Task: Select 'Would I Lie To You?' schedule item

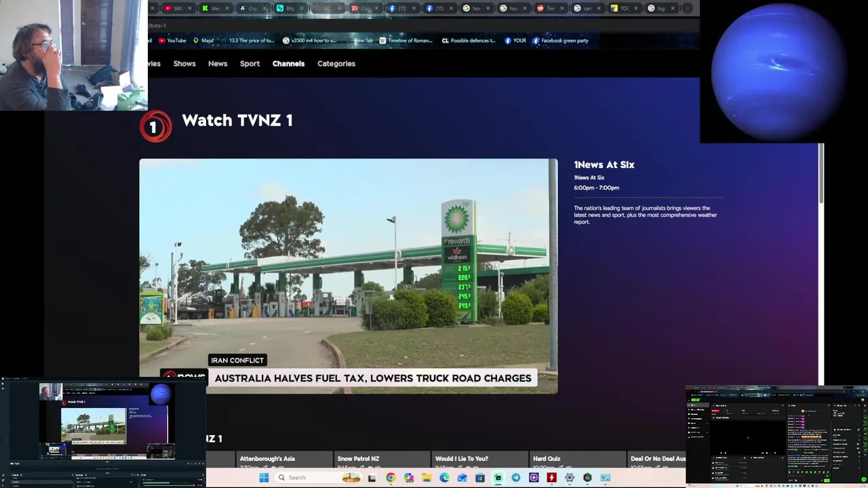Action: pos(461,459)
